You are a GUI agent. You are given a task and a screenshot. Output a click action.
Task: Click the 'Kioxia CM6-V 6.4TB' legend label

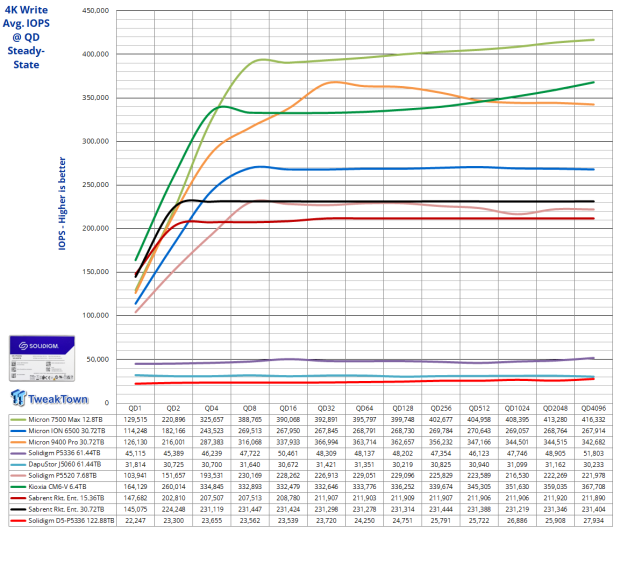pos(57,487)
